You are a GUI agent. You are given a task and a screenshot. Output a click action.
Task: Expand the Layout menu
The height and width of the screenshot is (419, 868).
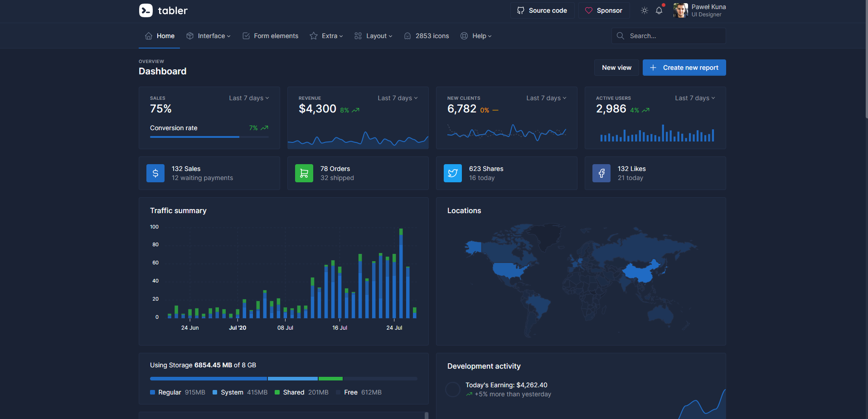point(373,36)
